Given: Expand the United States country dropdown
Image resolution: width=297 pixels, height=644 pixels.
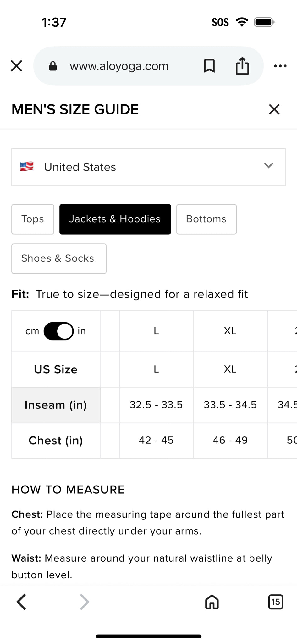Looking at the screenshot, I should point(148,167).
